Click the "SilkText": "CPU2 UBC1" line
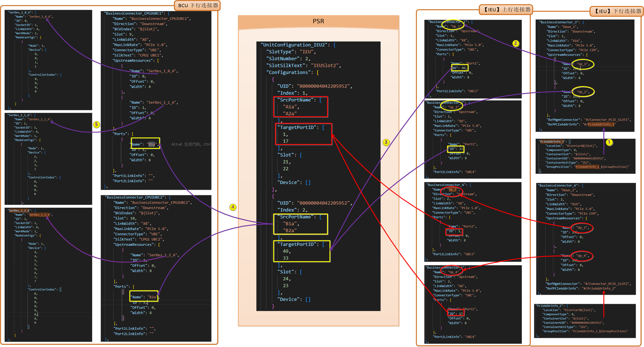 (139, 55)
